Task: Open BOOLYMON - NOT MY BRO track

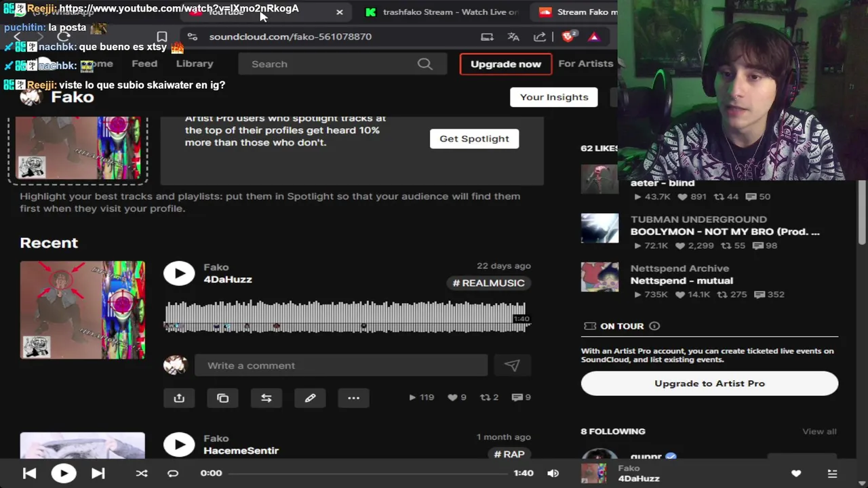Action: pos(725,232)
